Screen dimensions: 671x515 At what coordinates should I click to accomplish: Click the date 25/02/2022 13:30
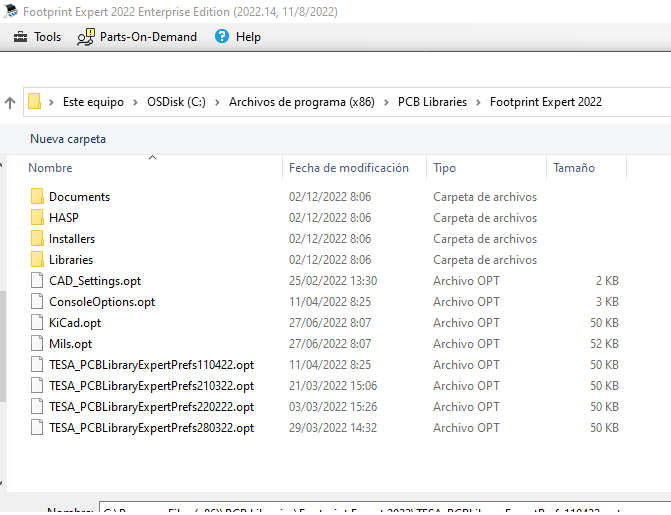click(x=333, y=281)
